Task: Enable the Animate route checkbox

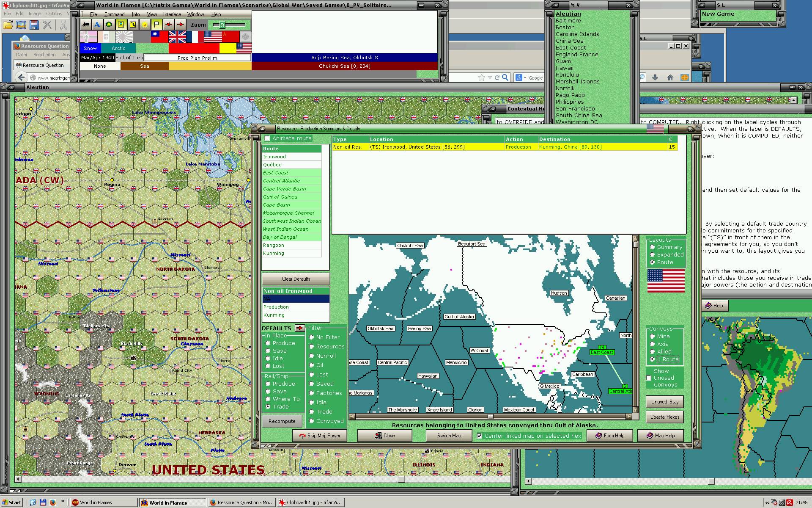Action: coord(267,138)
